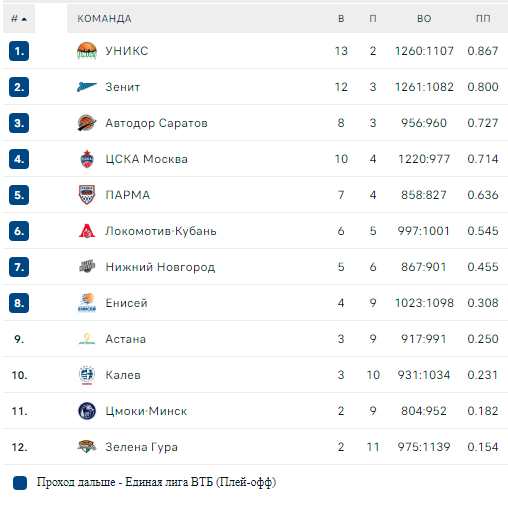
Task: Click score 1260:1107 in УНИКС row
Action: click(424, 51)
